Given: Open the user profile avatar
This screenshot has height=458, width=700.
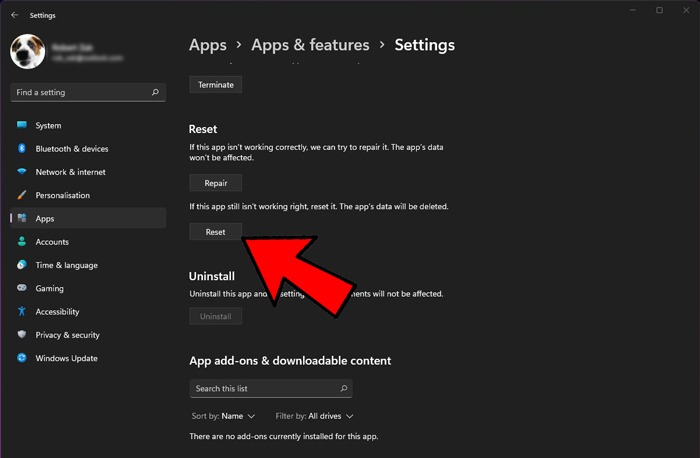Looking at the screenshot, I should (28, 51).
